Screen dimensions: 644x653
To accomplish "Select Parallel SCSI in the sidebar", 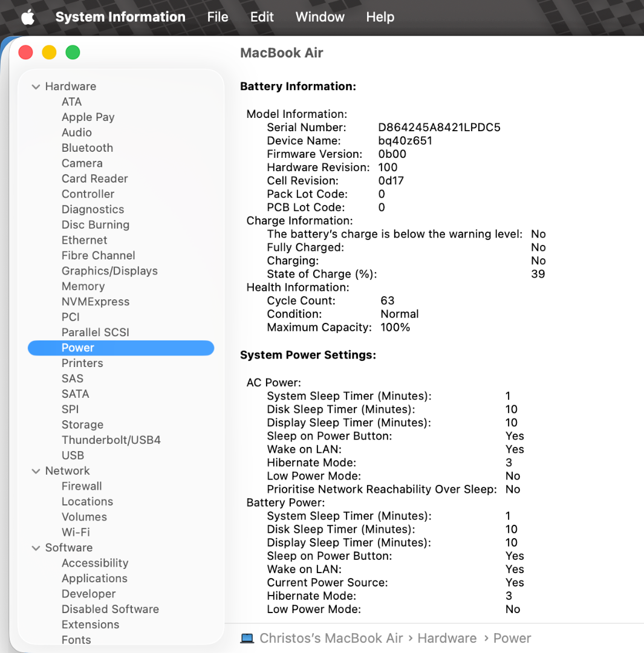I will click(x=96, y=333).
